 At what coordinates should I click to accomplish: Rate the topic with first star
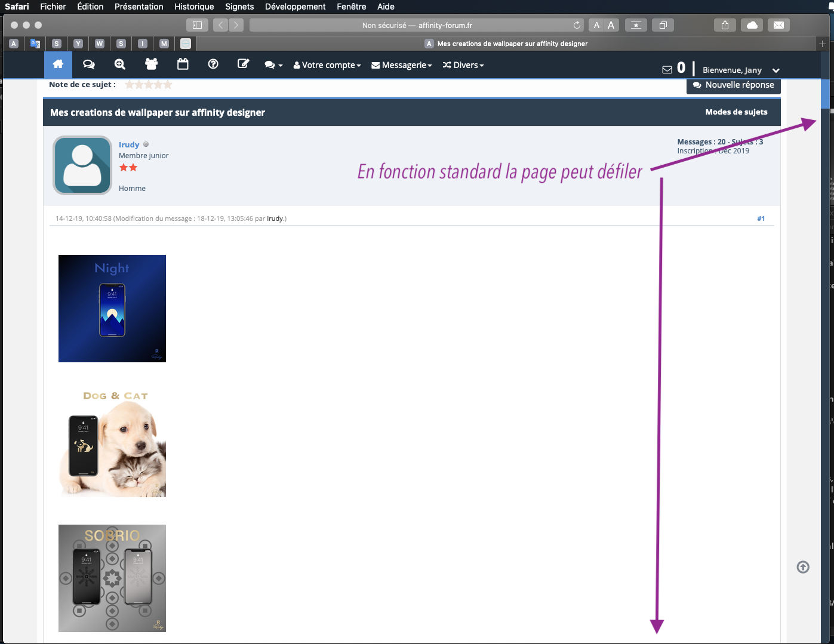point(130,85)
